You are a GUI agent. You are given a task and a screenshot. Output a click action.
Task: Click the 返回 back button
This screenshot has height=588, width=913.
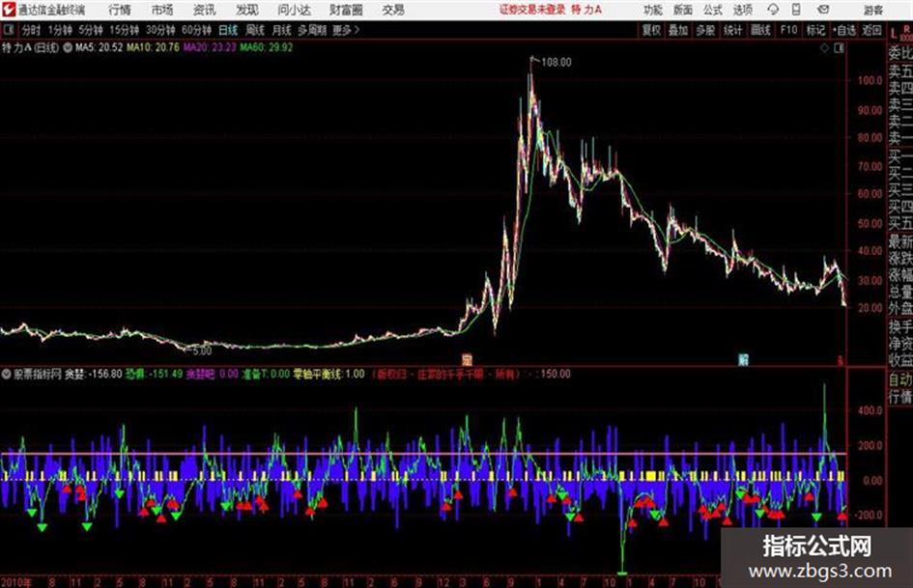871,30
